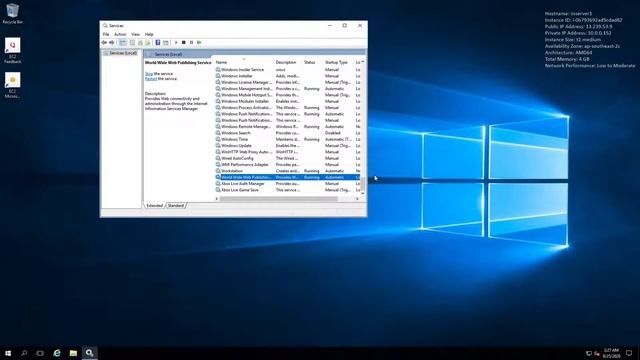Sort by the Startup Type column header
This screenshot has height=360, width=640.
[339, 62]
